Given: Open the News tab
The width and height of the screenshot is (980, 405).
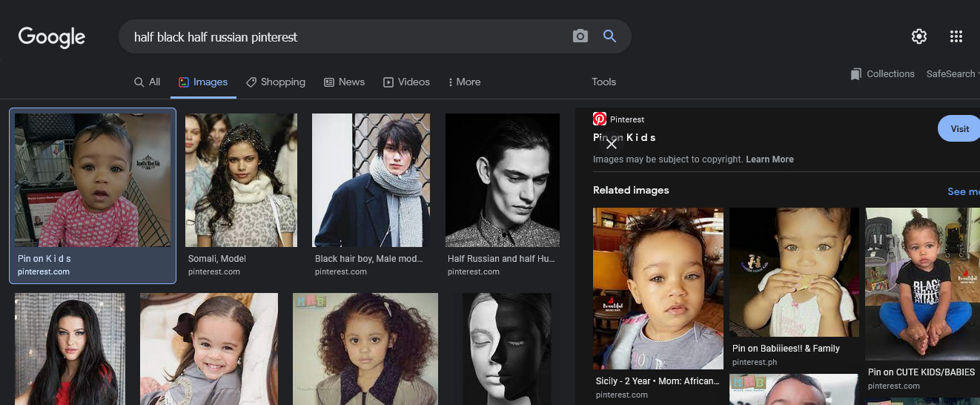Looking at the screenshot, I should tap(345, 82).
